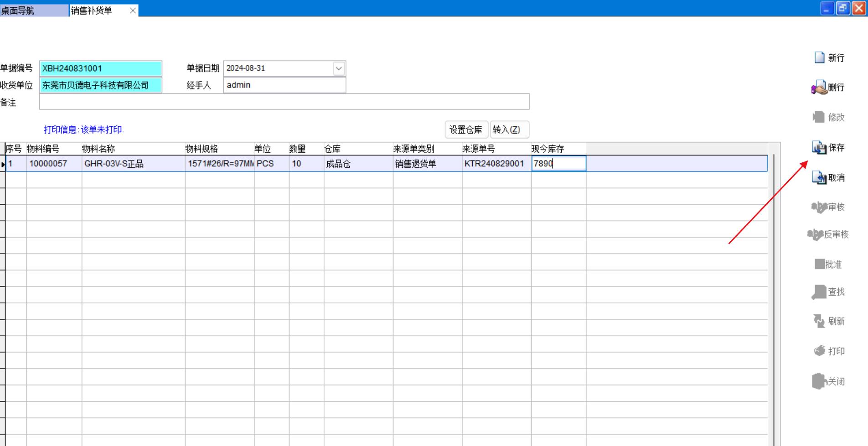Click the grid's vertical scrollbar
Image resolution: width=868 pixels, height=446 pixels.
[774, 296]
